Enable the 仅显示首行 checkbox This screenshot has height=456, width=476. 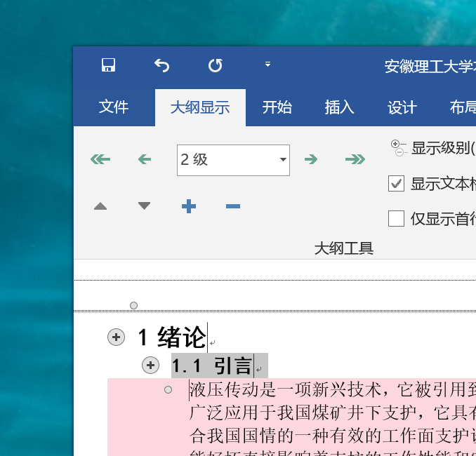(397, 219)
